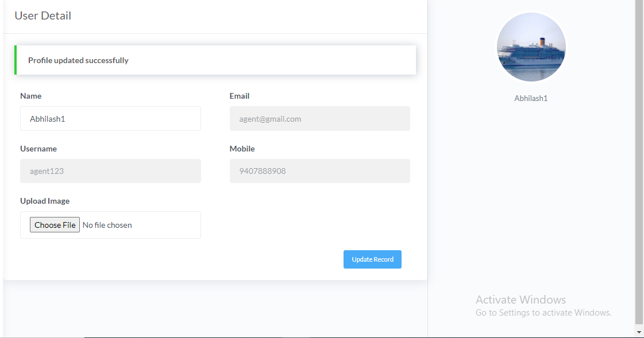Click the scrollbar down arrow
This screenshot has height=338, width=644.
(x=639, y=332)
